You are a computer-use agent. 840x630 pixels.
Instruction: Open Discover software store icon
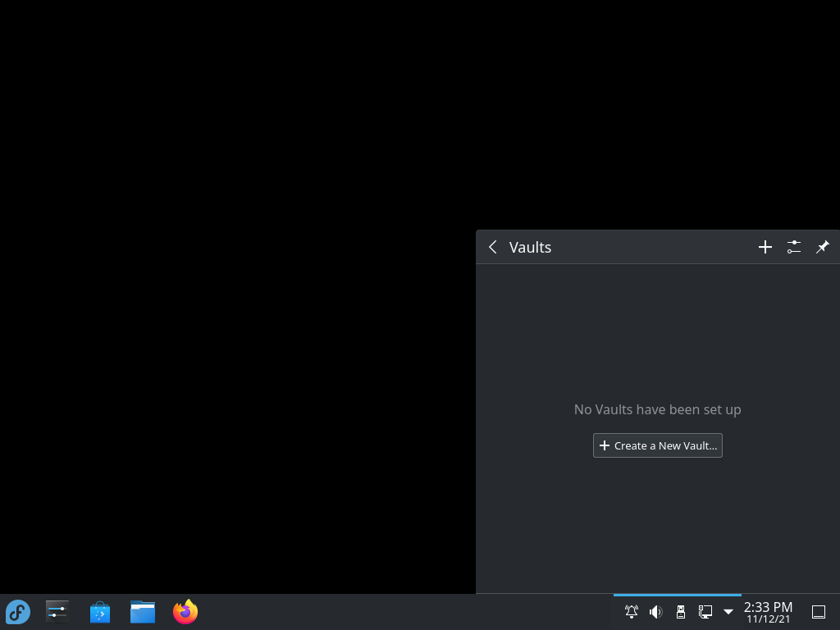tap(99, 612)
